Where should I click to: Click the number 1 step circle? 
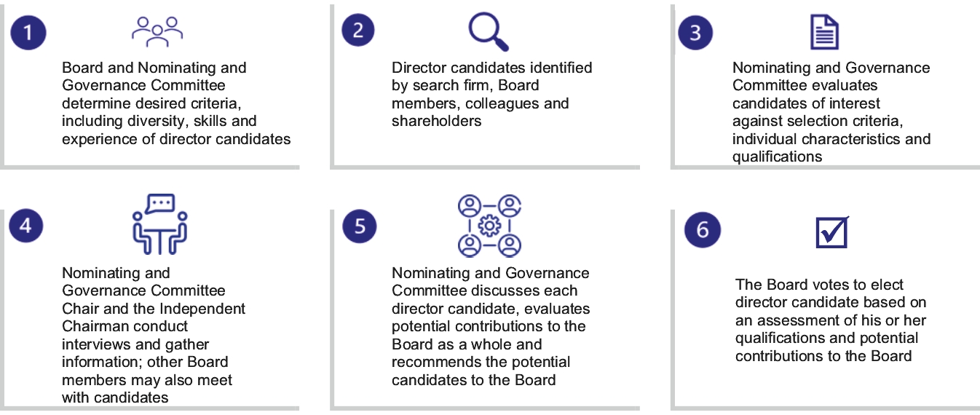(x=29, y=31)
